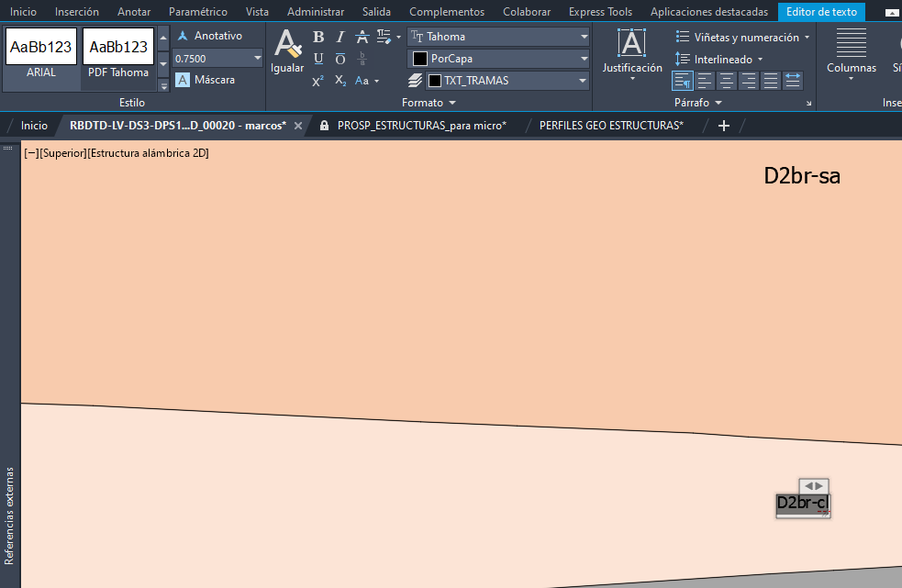
Task: Open Inicio ribbon tab
Action: [23, 12]
